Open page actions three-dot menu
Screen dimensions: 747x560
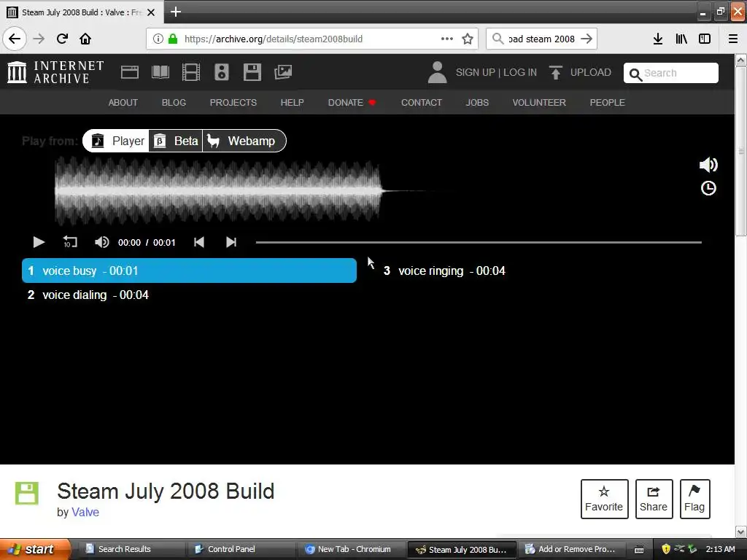pyautogui.click(x=447, y=39)
